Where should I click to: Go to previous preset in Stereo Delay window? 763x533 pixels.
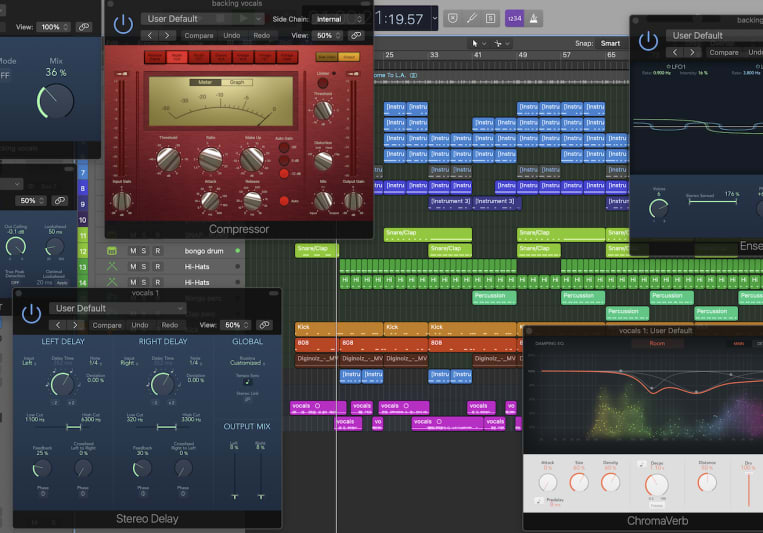(x=58, y=325)
